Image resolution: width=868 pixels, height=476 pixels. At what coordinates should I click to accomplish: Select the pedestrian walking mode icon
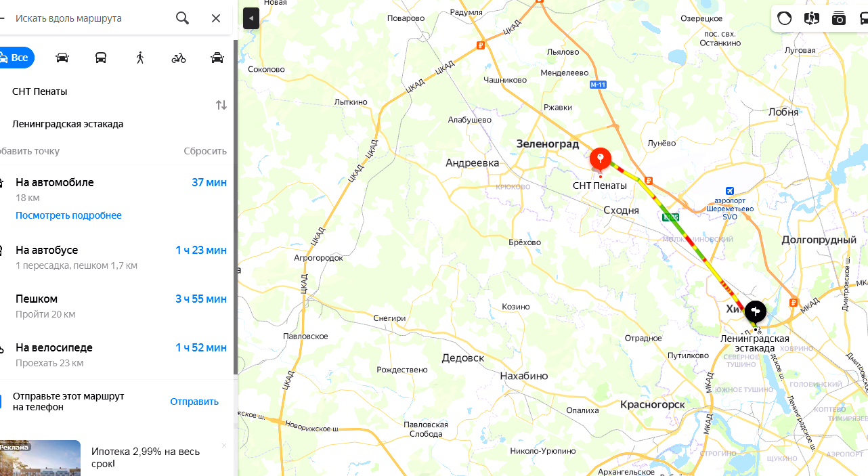coord(140,58)
